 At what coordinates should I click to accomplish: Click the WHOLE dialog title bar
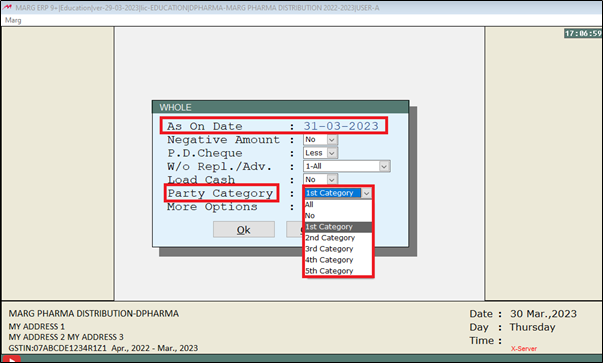click(280, 107)
